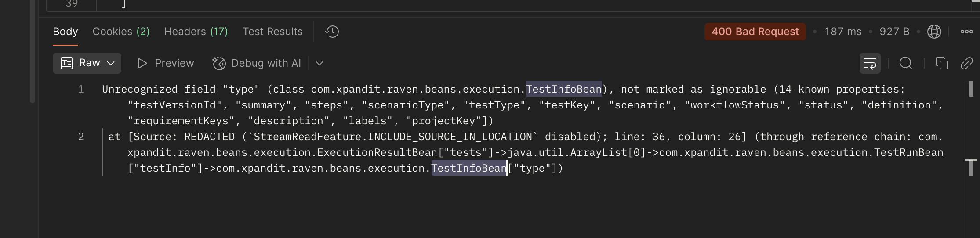Click the response body vertical scrollbar

(971, 89)
